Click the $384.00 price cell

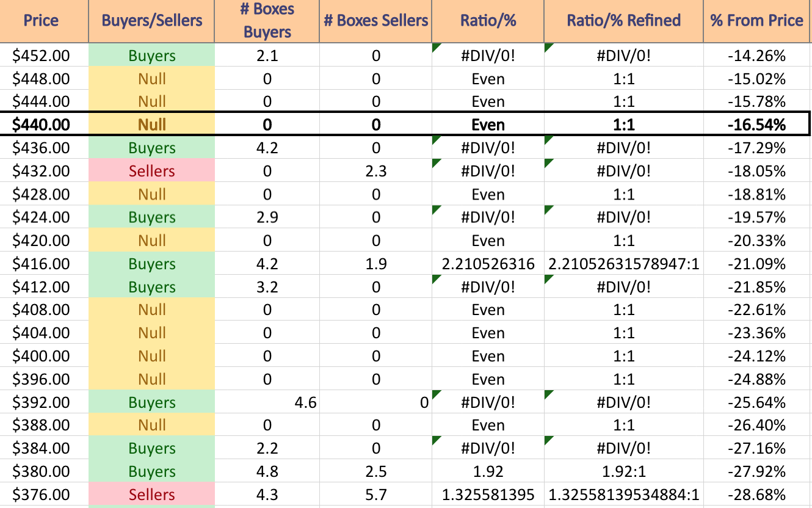[44, 448]
